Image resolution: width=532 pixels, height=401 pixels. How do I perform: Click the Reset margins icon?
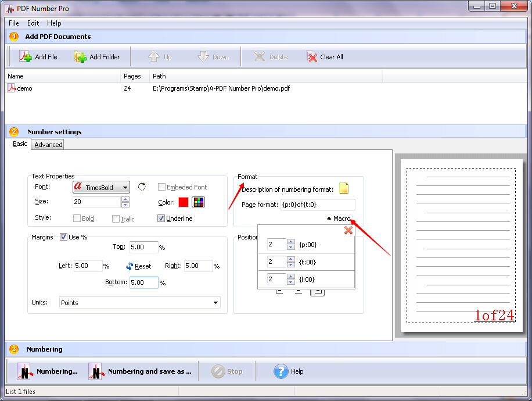click(130, 266)
